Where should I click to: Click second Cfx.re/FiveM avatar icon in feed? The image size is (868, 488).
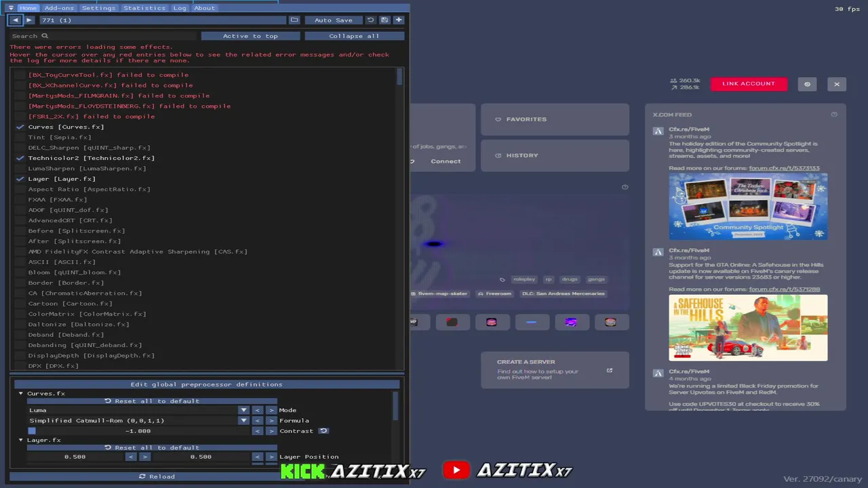coord(658,251)
